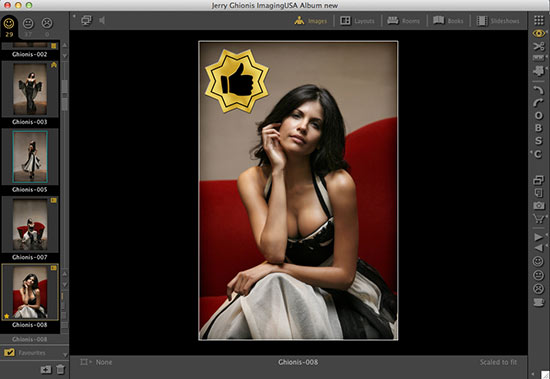Expand arrow beside the ruler tool
Viewport: 550px width, 379px height.
(546, 56)
